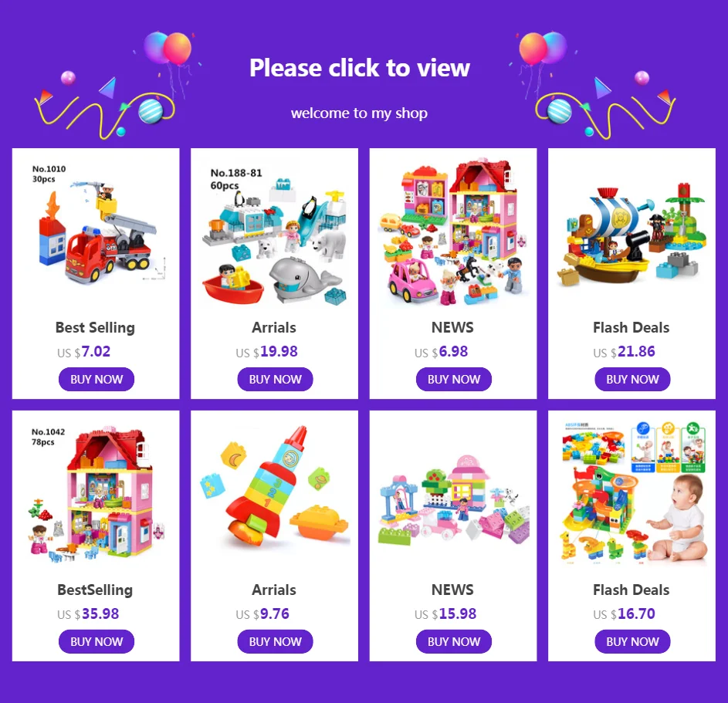728x703 pixels.
Task: Click BUY NOW under the $16.70 Flash Deals
Action: click(632, 641)
